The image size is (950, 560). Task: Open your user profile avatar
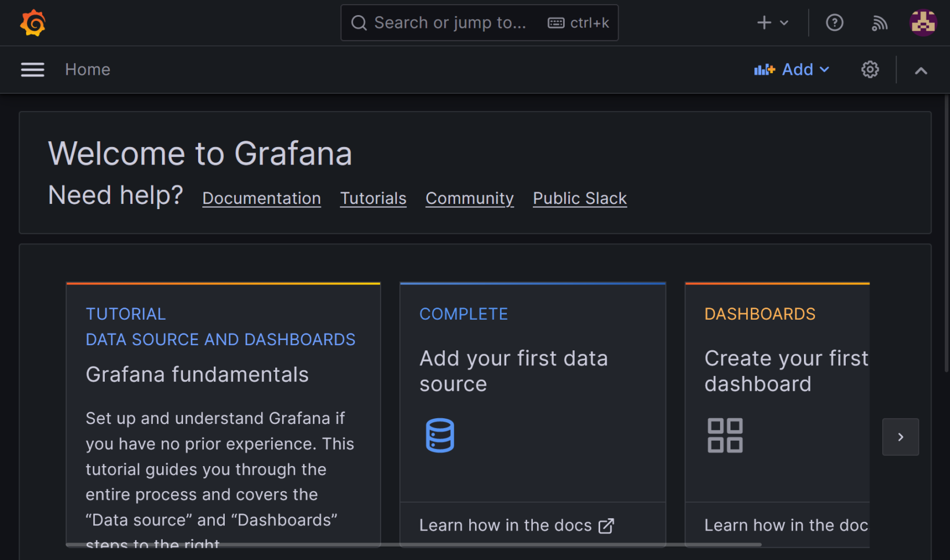tap(923, 23)
